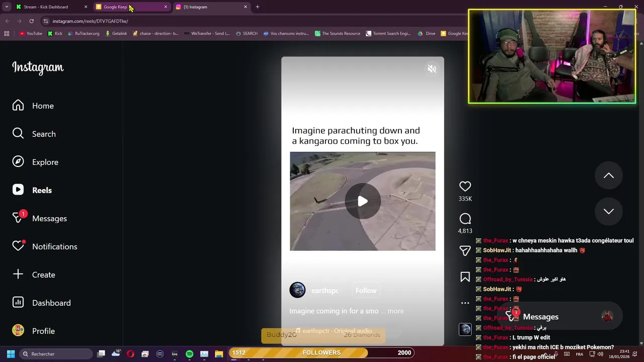Open volume control in system tray
Screen dimensions: 644x362
coord(600,354)
